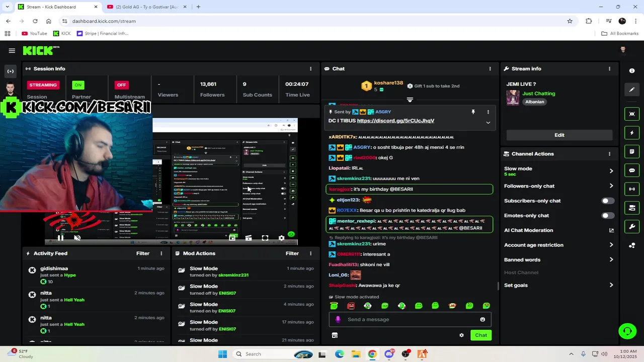This screenshot has width=644, height=362.
Task: Enter fullscreen on the stream preview
Action: point(265,238)
